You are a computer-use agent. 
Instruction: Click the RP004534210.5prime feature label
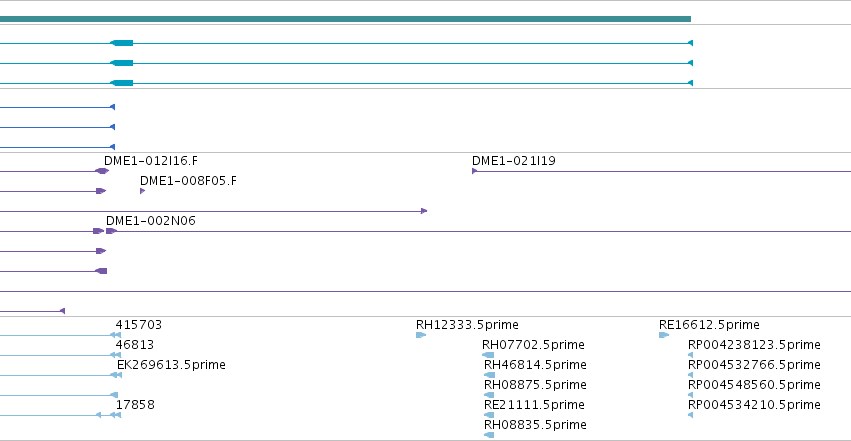point(754,405)
